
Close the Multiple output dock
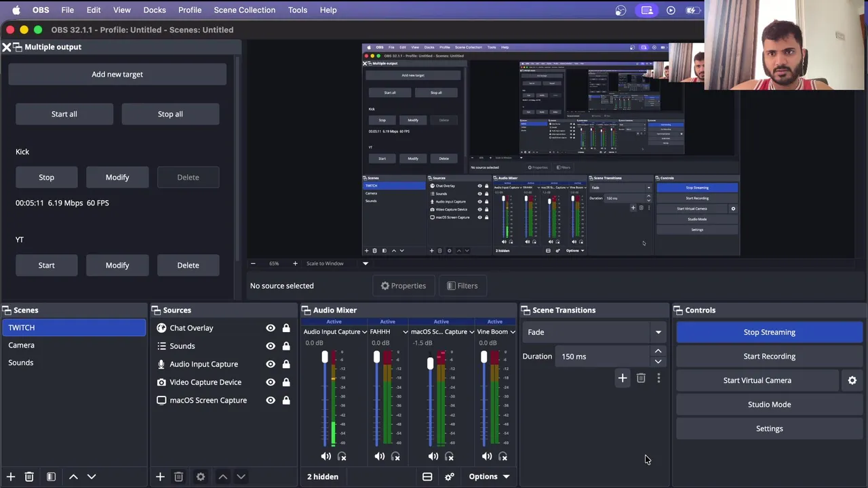[x=6, y=47]
